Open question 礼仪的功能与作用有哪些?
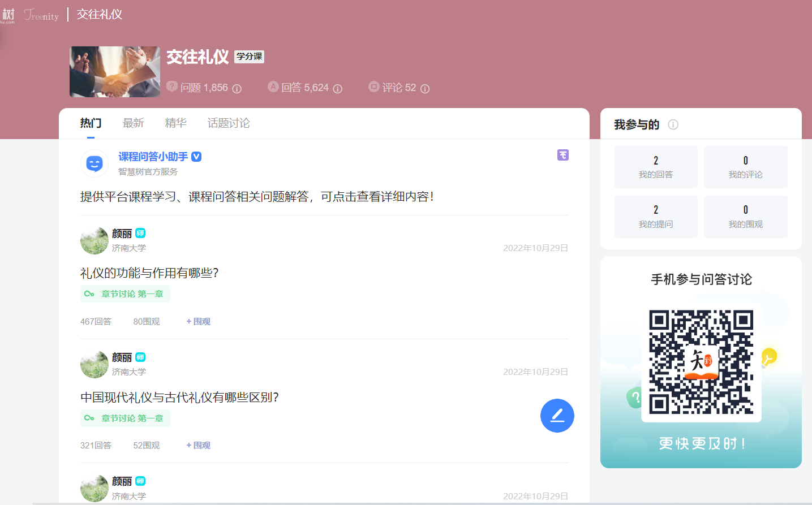This screenshot has height=505, width=812. [149, 273]
